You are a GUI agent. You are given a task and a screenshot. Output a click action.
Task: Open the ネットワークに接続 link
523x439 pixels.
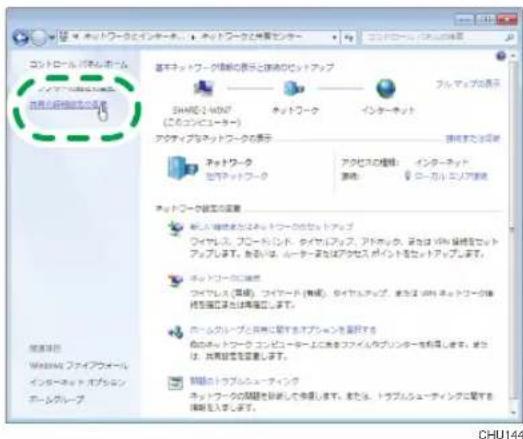[x=225, y=278]
